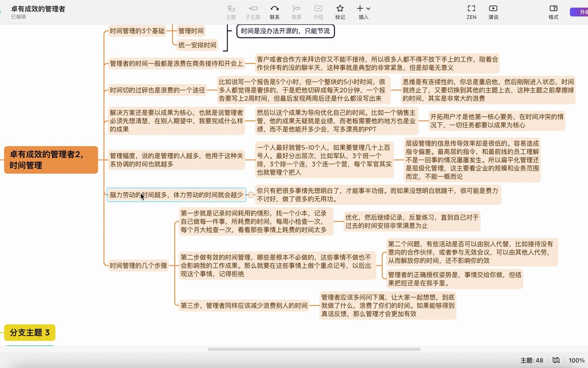Select node 时间切的过碎也是浪费的一个途径
The width and height of the screenshot is (588, 368).
[157, 90]
